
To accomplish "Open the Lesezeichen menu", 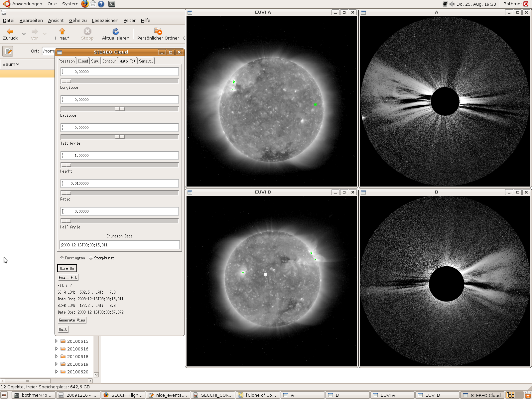I will 105,20.
